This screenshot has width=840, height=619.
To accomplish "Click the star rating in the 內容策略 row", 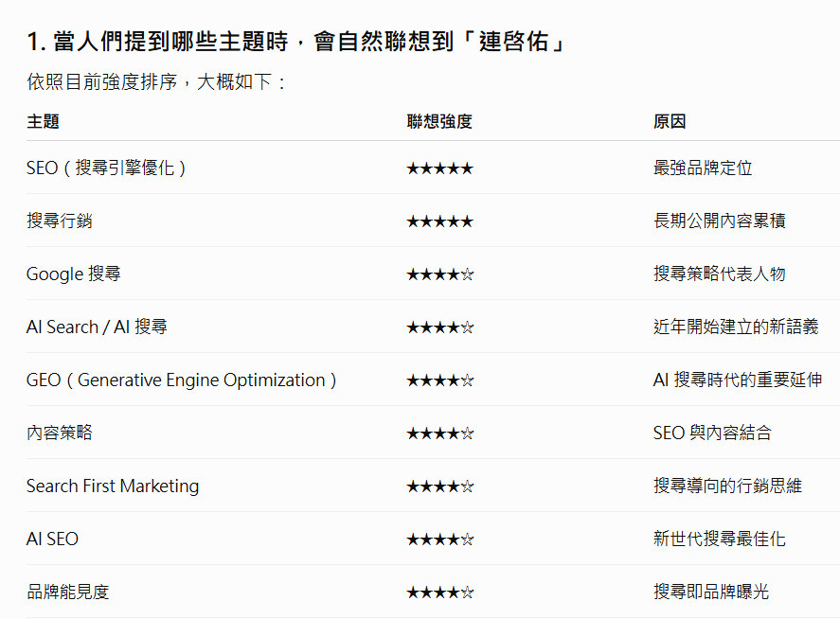I will (439, 433).
